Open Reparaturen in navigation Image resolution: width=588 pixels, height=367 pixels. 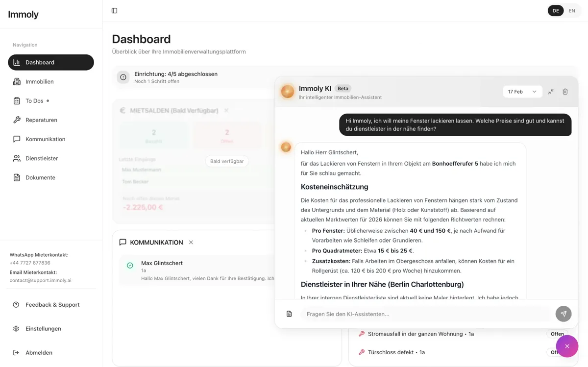point(51,120)
